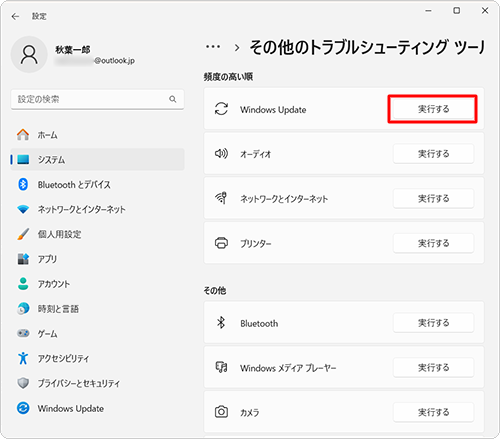
Task: Click the privacy shield icon
Action: 23,383
